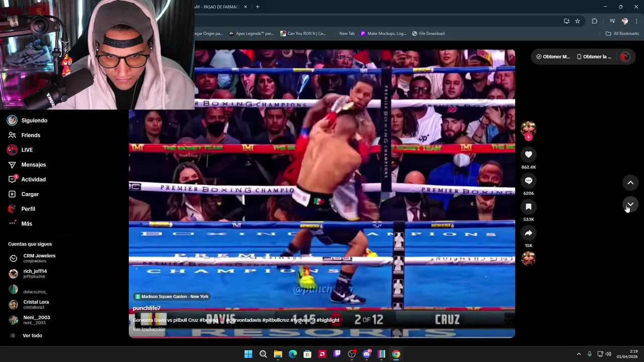Open Microsoft Store from taskbar

[x=307, y=354]
